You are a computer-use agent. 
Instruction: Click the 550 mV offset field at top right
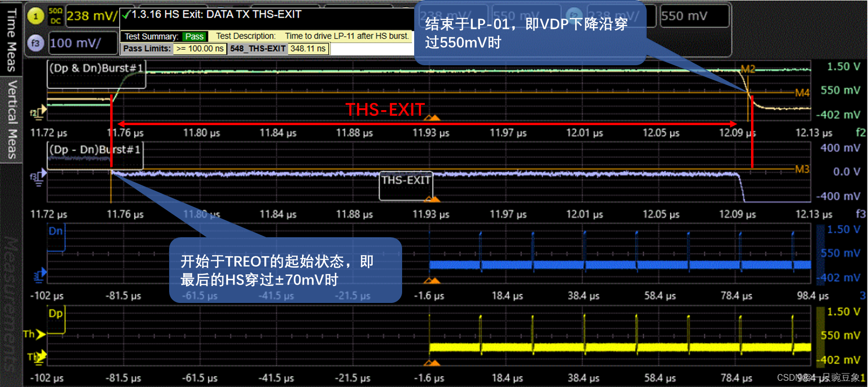694,16
